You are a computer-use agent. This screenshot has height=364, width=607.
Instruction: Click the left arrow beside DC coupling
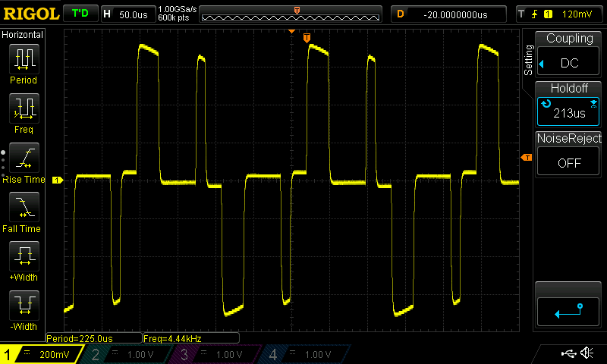pyautogui.click(x=542, y=64)
